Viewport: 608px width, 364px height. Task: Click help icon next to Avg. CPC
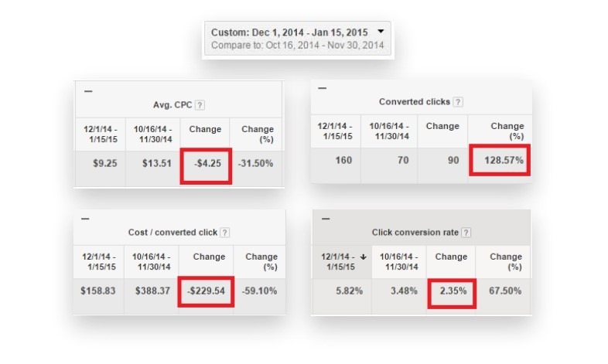pos(200,106)
